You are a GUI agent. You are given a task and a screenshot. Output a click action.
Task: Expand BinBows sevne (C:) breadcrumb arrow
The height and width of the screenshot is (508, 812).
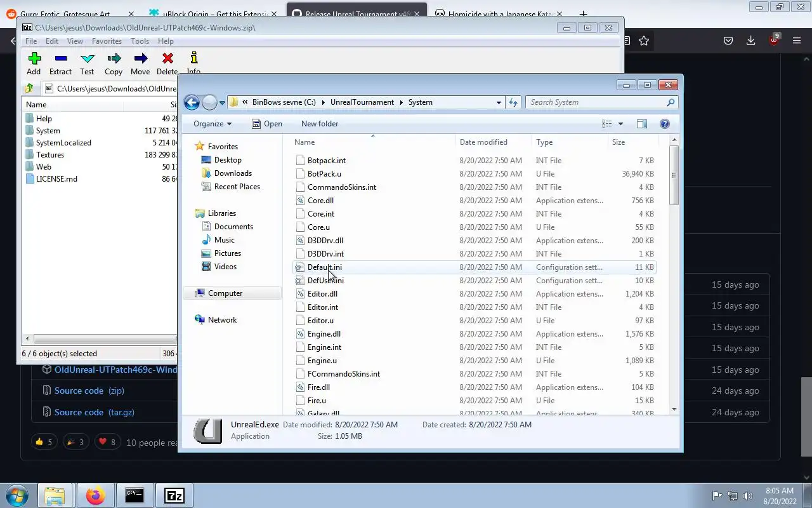pyautogui.click(x=323, y=102)
